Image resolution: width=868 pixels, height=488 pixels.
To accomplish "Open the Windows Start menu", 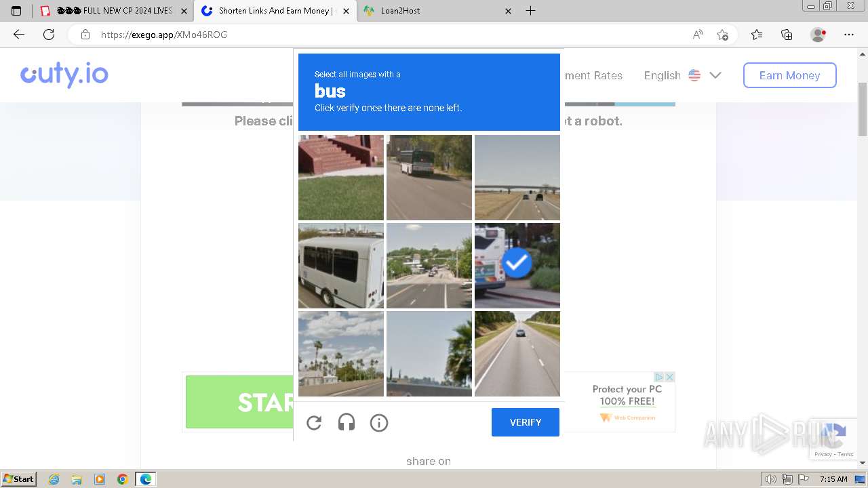I will (19, 479).
